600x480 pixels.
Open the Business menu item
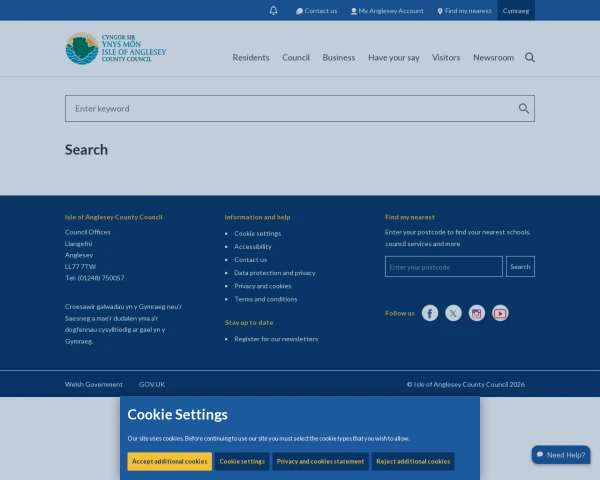click(x=338, y=58)
